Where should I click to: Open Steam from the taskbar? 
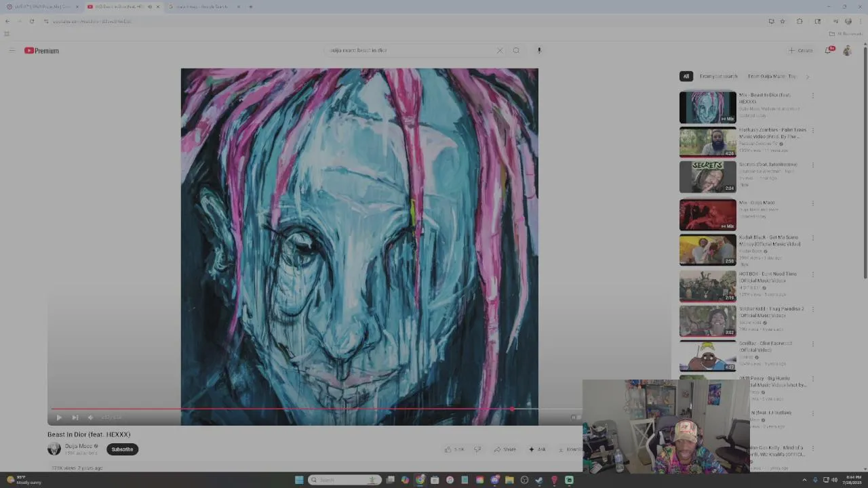point(539,480)
